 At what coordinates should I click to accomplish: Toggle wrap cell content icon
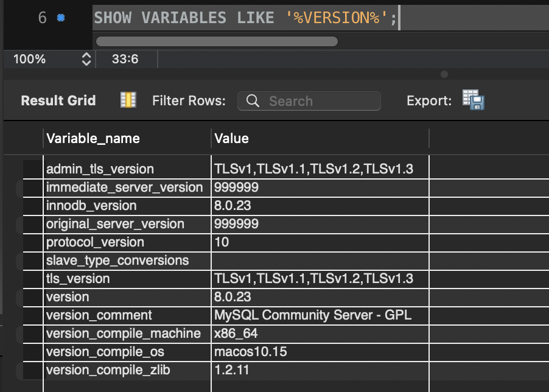click(128, 100)
